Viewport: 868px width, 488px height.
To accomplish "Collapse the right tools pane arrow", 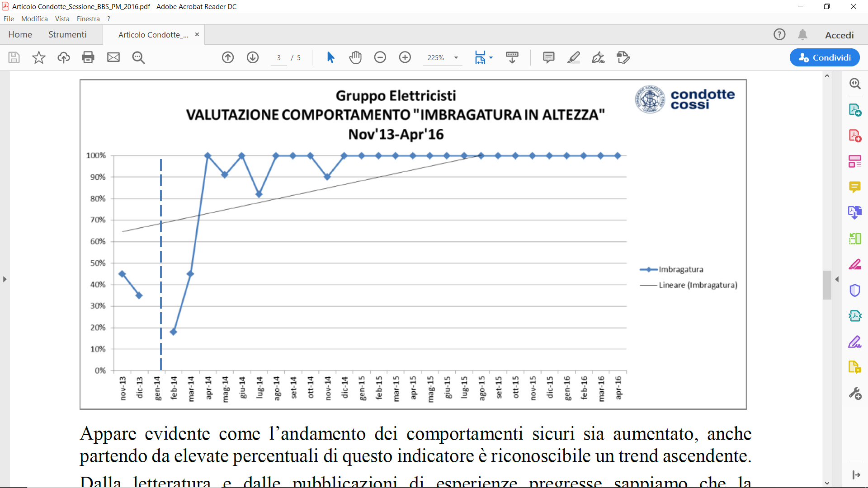I will [837, 279].
